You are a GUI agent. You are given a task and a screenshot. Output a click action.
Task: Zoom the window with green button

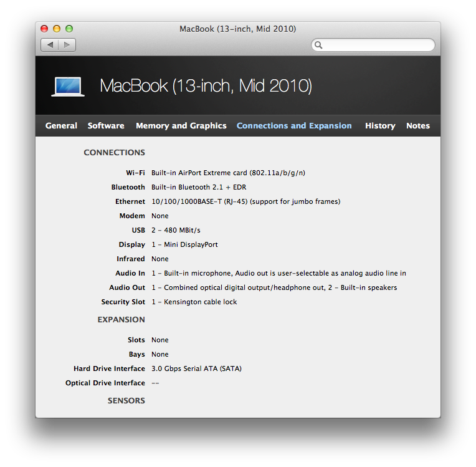[x=69, y=29]
